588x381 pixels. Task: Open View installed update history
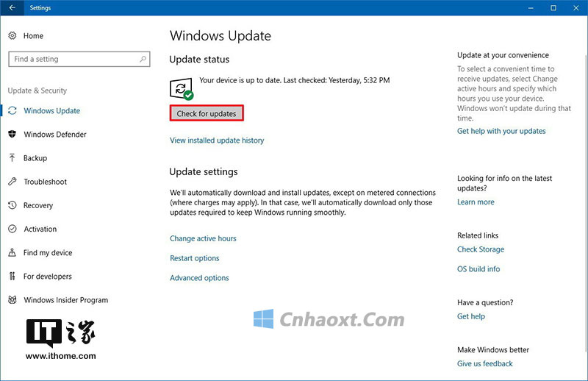(217, 140)
